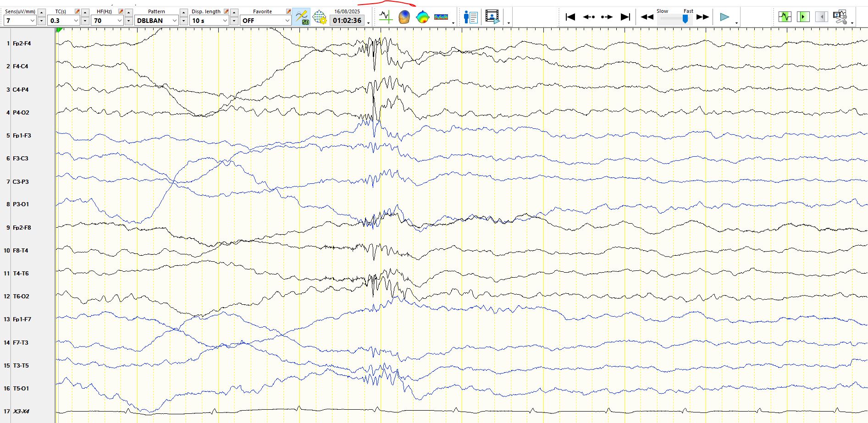
Task: Expand the arrow next to the play button
Action: click(x=736, y=22)
